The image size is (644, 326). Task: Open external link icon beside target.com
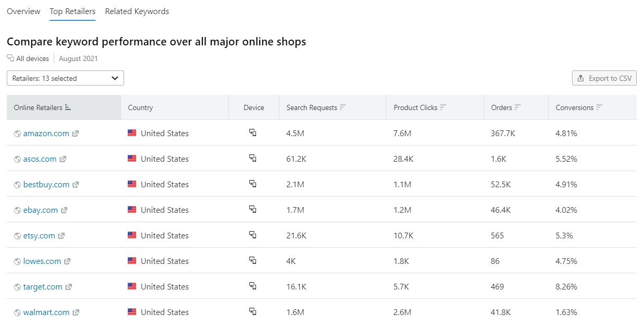tap(69, 287)
